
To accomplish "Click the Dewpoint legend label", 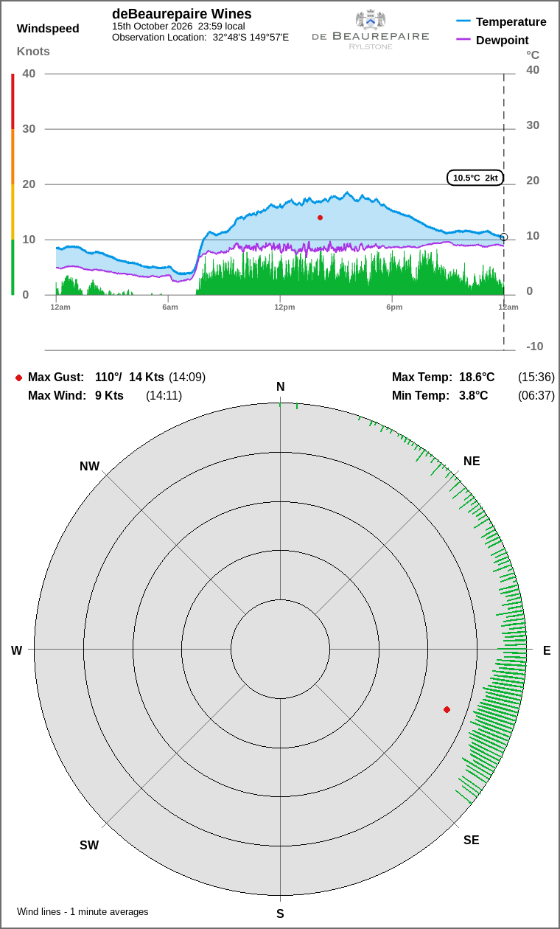I will (503, 40).
